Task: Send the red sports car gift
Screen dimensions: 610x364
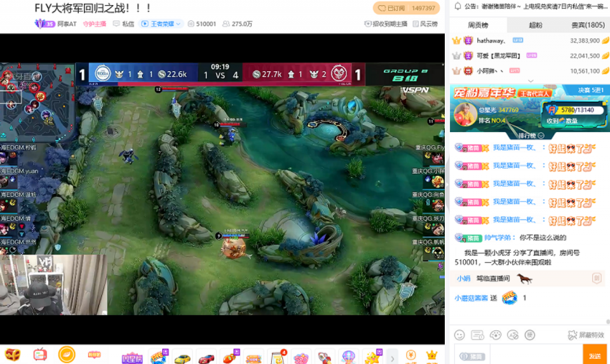Action: coord(206,358)
